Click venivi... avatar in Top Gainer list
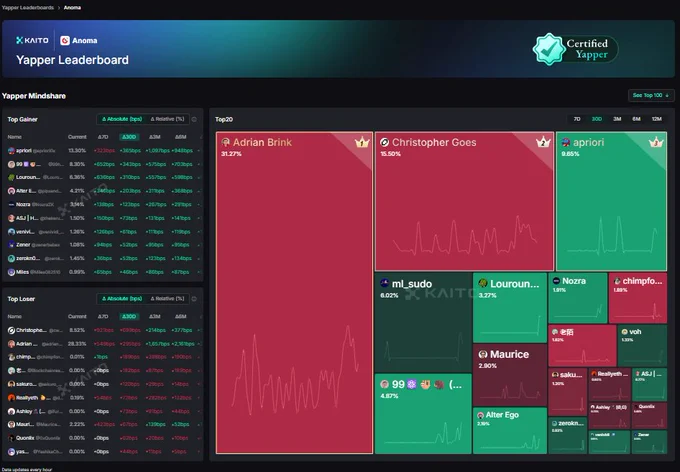This screenshot has height=472, width=680. [x=11, y=232]
